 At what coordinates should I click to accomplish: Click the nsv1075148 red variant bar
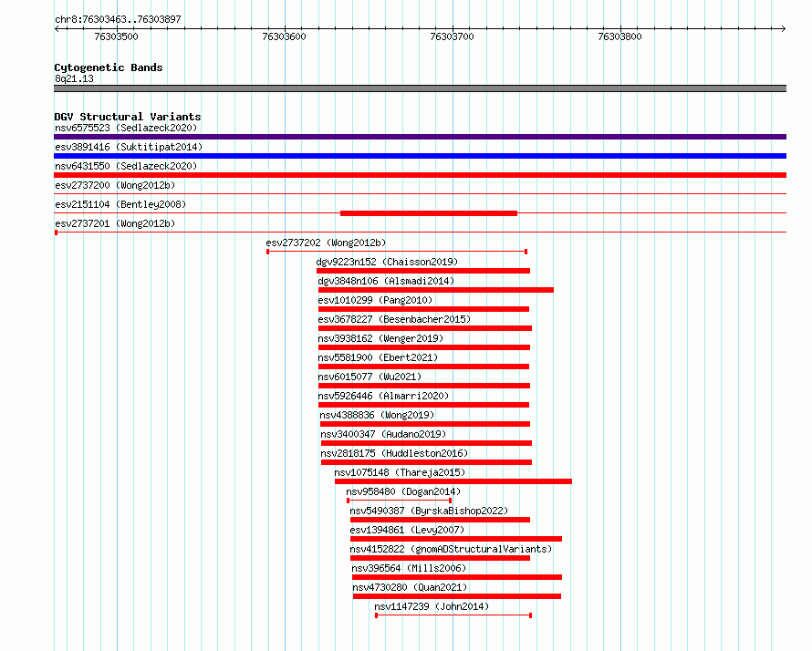[x=453, y=481]
